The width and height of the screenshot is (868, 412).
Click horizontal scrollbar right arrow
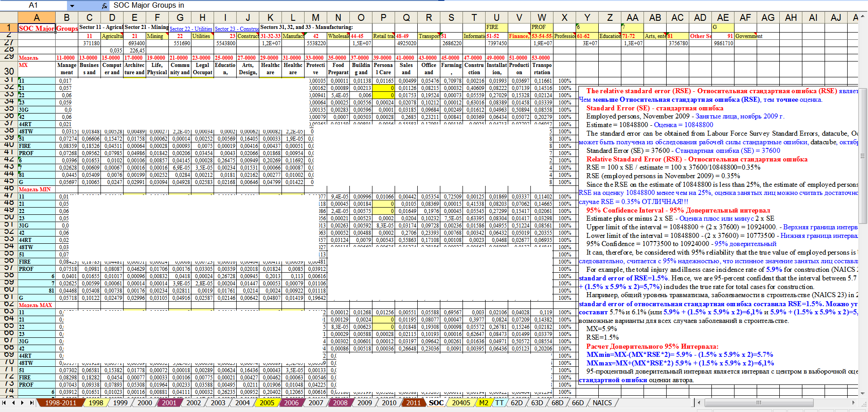[854, 403]
